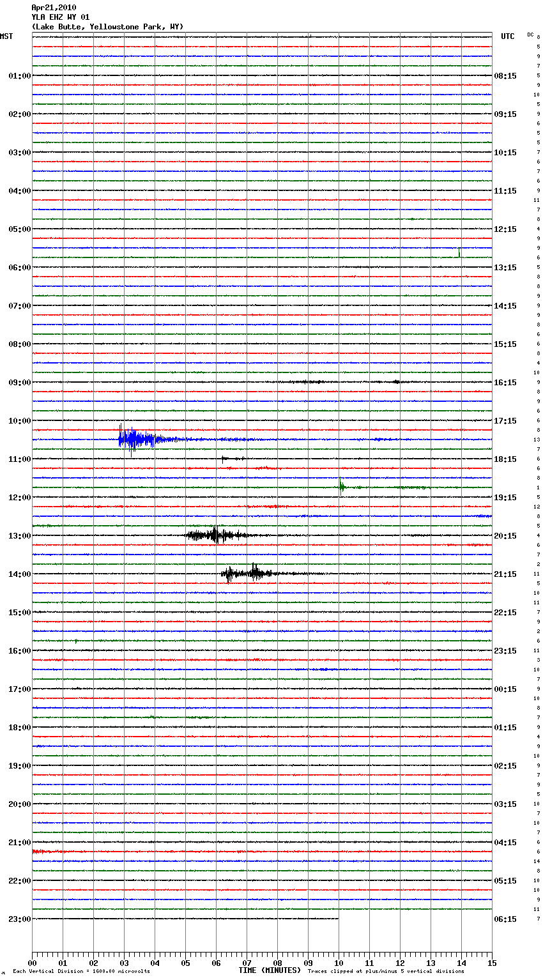
Task: Click the 21:15 UTC time label
Action: click(505, 574)
